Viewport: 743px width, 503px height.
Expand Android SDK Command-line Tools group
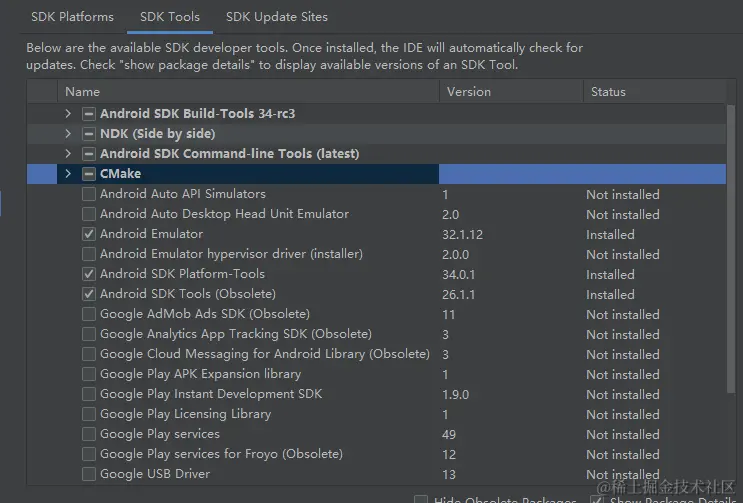pos(67,154)
